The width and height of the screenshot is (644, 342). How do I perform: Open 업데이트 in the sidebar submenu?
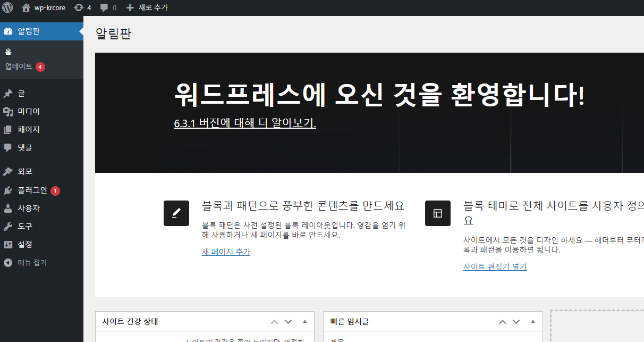[x=19, y=66]
